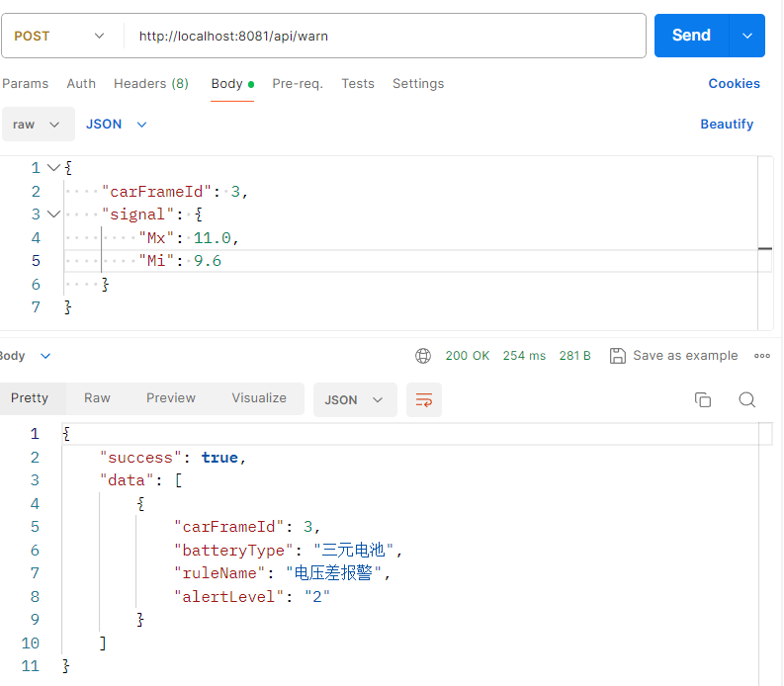Click the request editor scrollbar marker
The height and width of the screenshot is (686, 784).
tap(765, 248)
